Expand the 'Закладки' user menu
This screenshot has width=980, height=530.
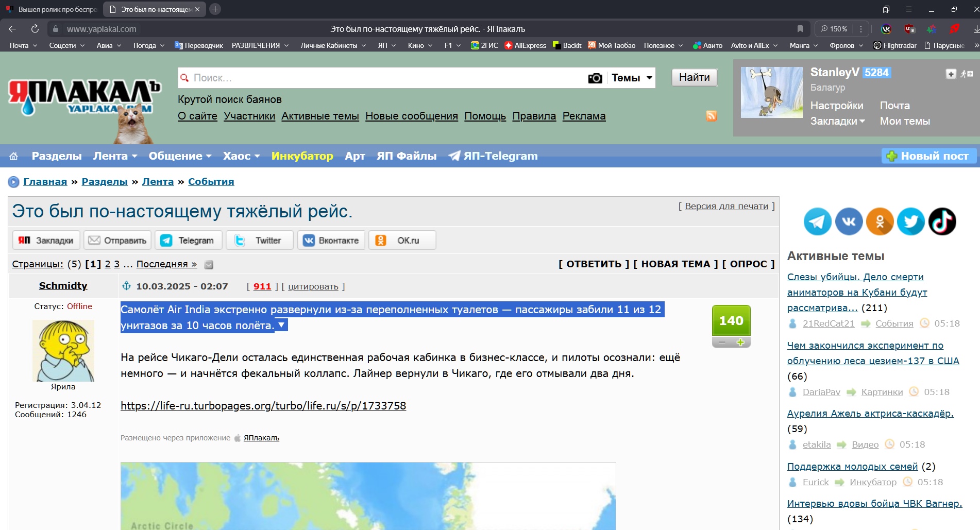(837, 121)
